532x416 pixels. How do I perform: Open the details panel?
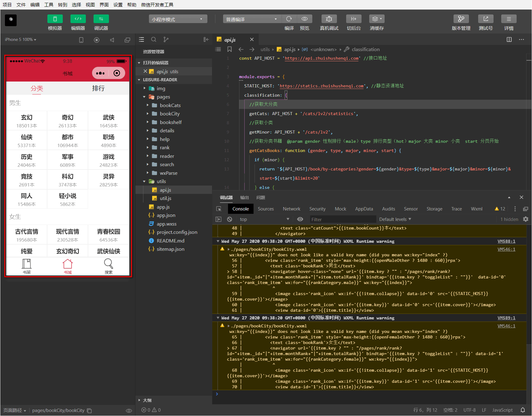(x=509, y=19)
